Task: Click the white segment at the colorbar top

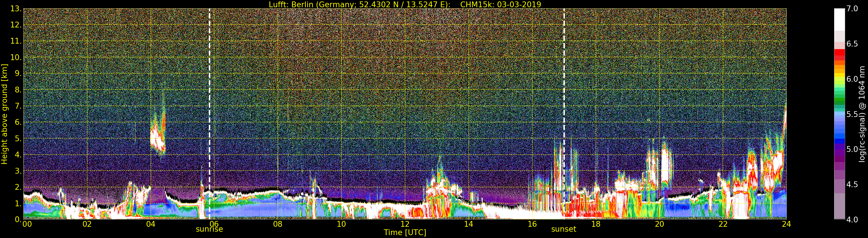Action: tap(839, 20)
